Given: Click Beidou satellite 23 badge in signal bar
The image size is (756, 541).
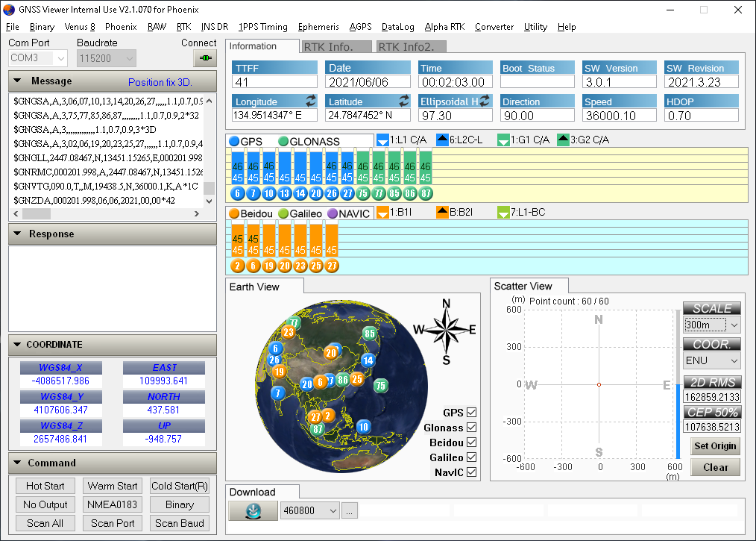Looking at the screenshot, I should click(300, 266).
